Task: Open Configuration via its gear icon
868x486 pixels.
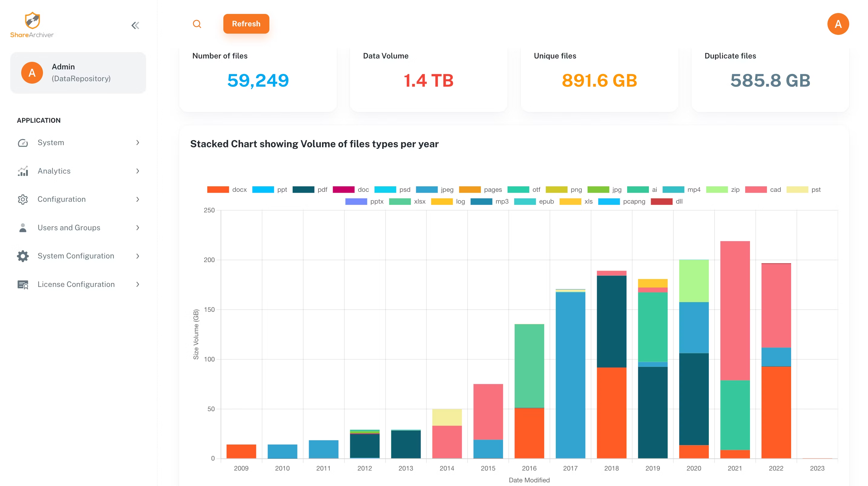Action: coord(23,199)
